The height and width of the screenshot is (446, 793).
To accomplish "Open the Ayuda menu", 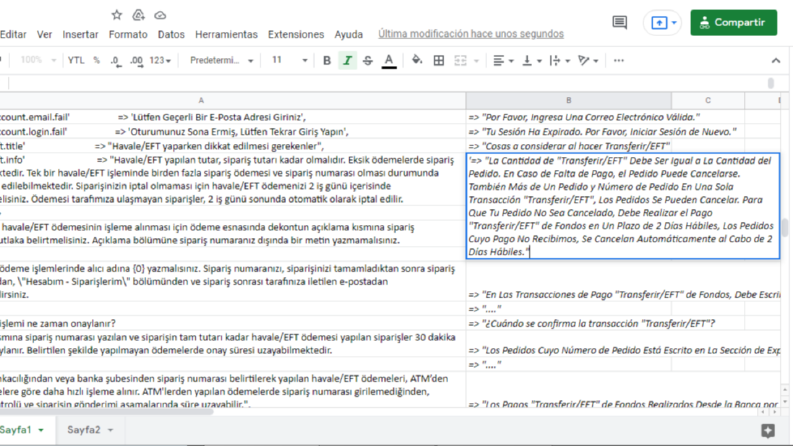I will [348, 34].
